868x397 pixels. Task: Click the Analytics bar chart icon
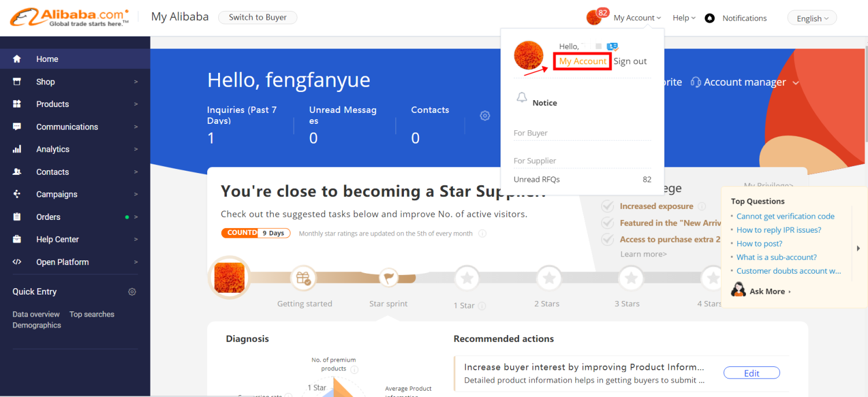(17, 149)
